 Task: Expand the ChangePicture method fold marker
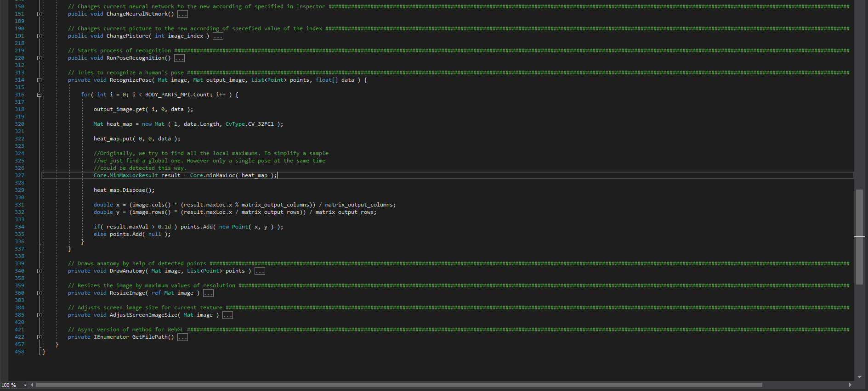[39, 36]
